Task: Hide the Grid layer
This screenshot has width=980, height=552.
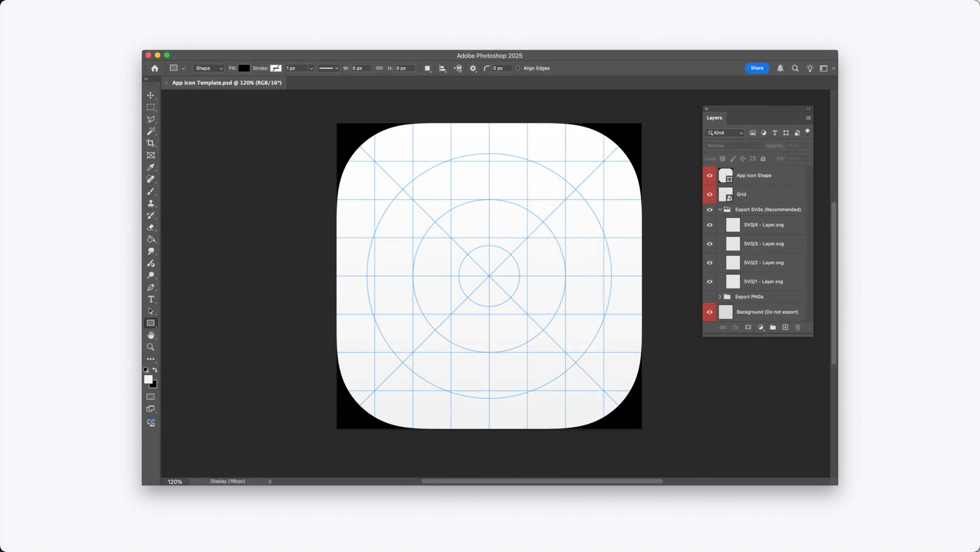Action: (x=709, y=195)
